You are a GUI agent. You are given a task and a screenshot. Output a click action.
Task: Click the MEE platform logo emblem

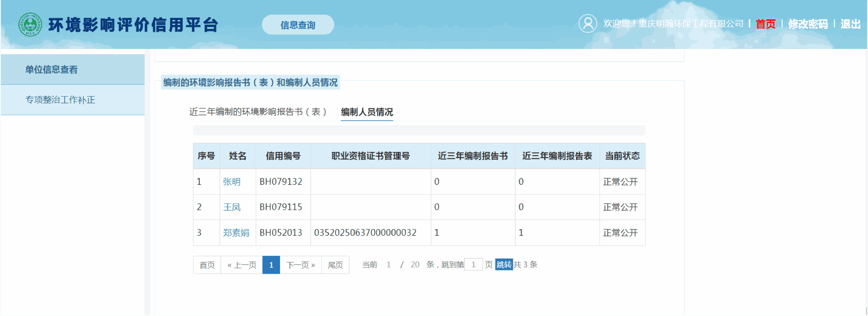(x=30, y=25)
